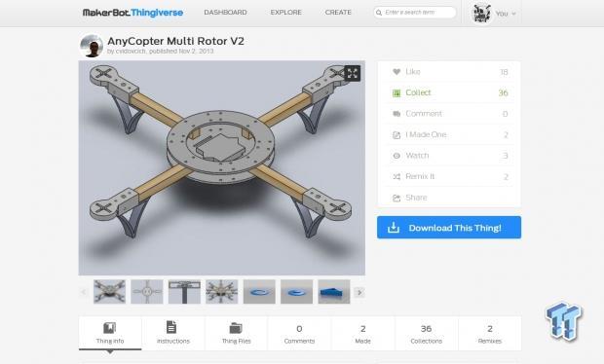
Task: Select the blue ring part thumbnail
Action: (259, 292)
